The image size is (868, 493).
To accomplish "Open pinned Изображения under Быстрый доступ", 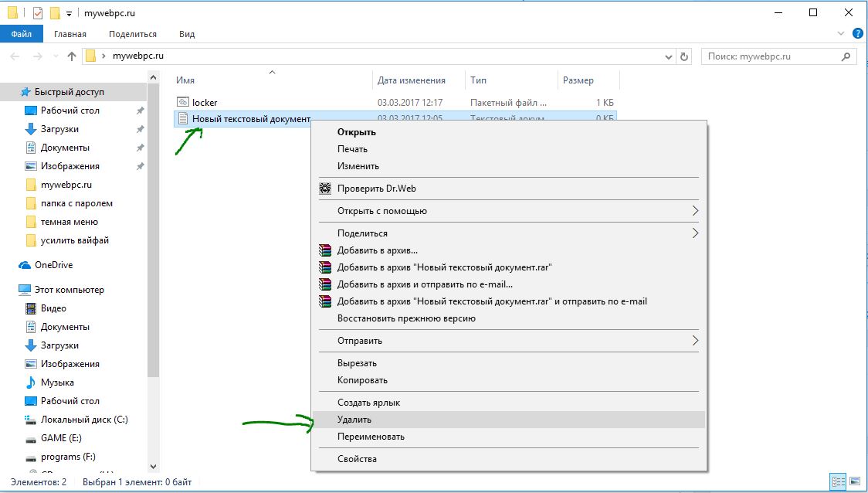I will point(70,166).
